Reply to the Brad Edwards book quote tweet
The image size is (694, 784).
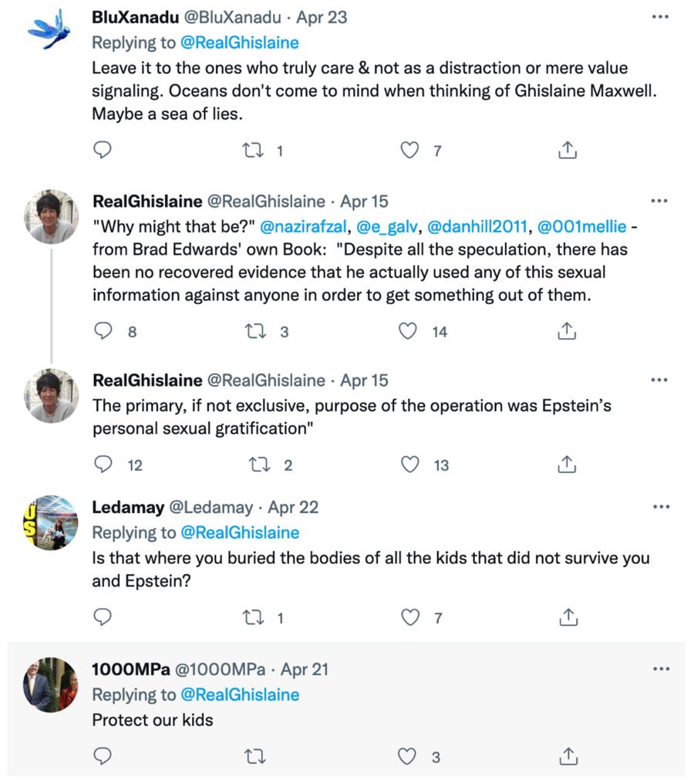[x=103, y=331]
